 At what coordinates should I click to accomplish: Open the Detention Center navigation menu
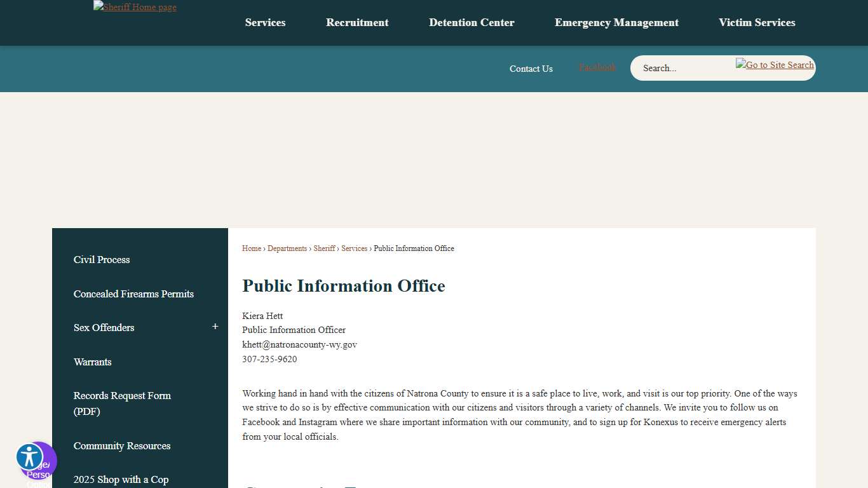coord(471,22)
